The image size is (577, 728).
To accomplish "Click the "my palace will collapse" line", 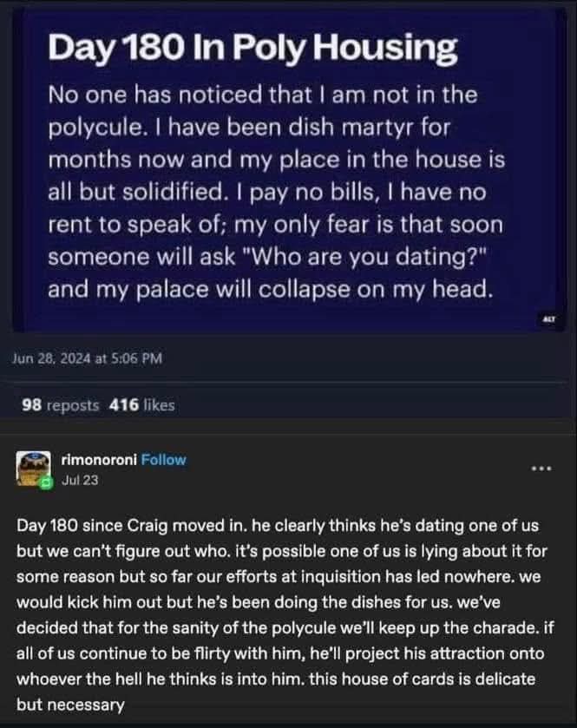I will [x=270, y=291].
